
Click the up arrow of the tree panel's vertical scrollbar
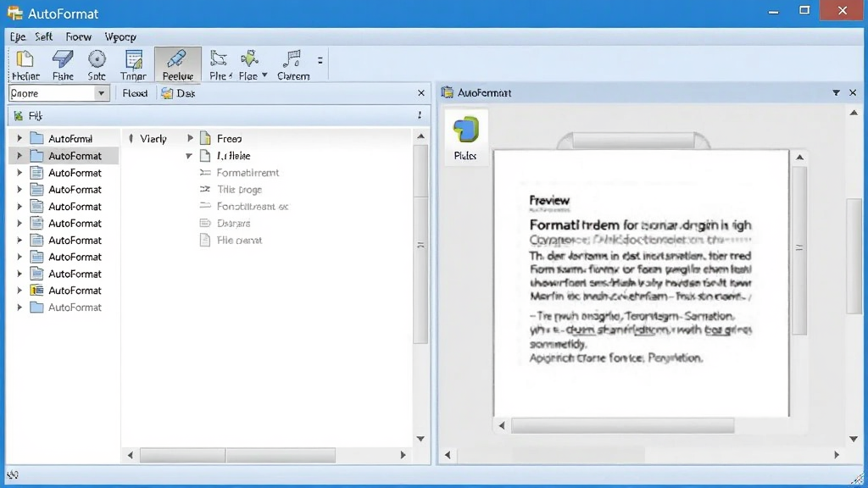tap(420, 136)
